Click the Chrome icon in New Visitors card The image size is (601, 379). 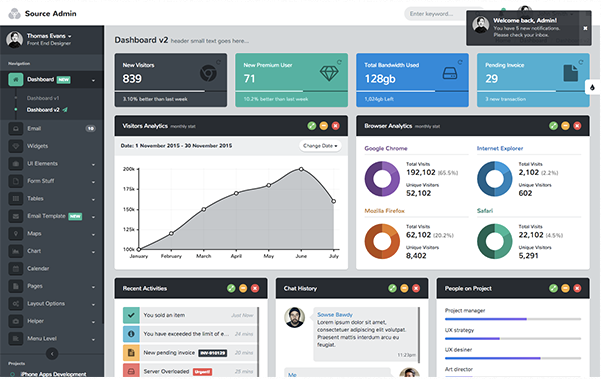(208, 73)
